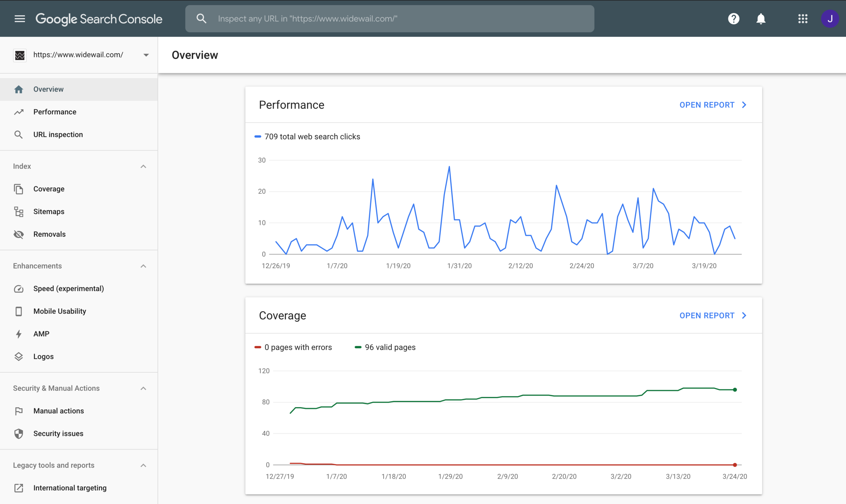
Task: Open the notifications bell
Action: 761,19
